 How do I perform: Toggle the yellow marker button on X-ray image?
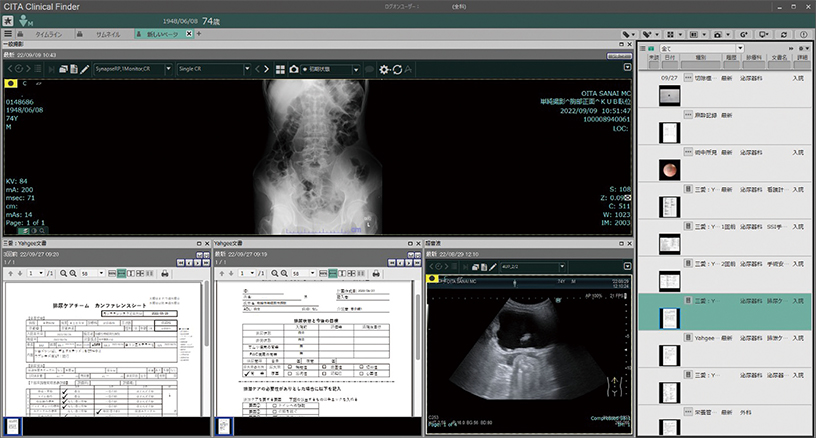(11, 84)
